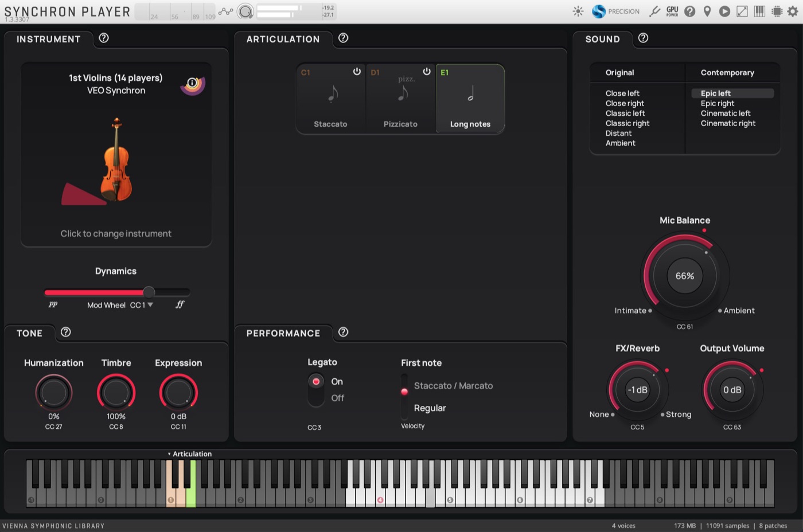Click the Output Volume knob
The height and width of the screenshot is (532, 803).
(x=732, y=390)
